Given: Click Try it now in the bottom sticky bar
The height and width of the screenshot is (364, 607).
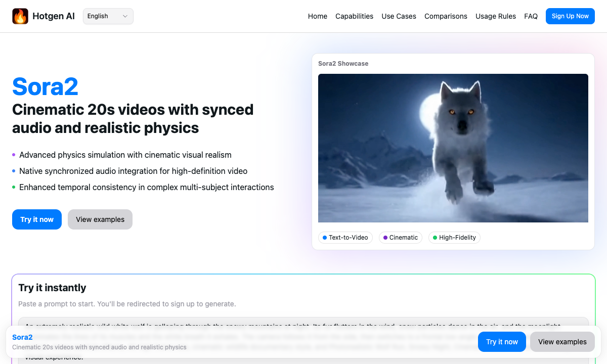Looking at the screenshot, I should click(502, 342).
